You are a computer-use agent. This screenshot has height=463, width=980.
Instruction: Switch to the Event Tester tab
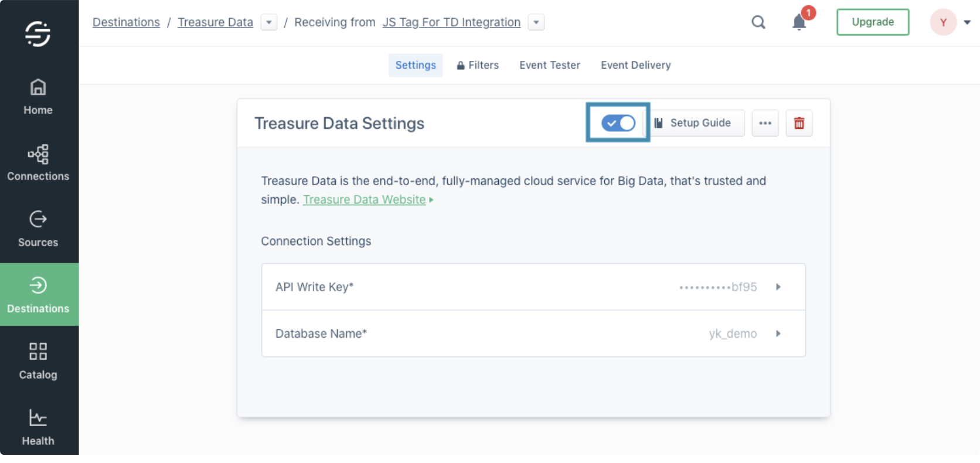[549, 65]
